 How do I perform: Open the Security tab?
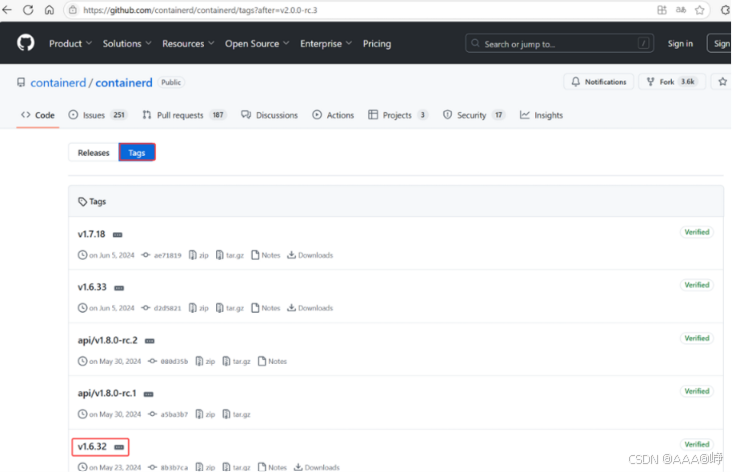point(473,115)
